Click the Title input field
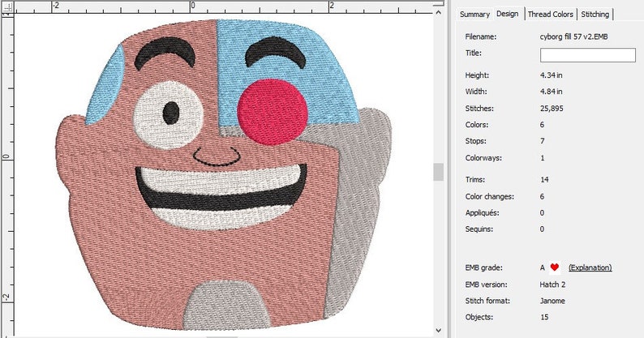This screenshot has width=644, height=338. click(x=588, y=55)
